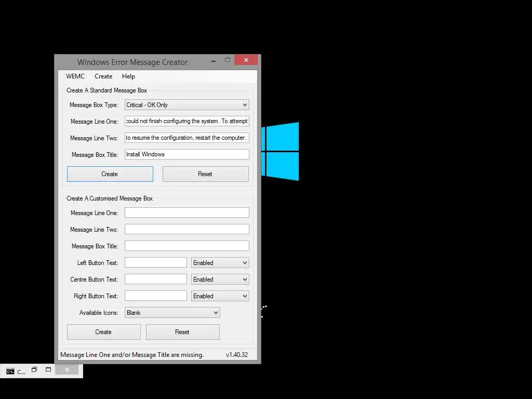Click the standard Message Line One field
532x399 pixels.
click(187, 121)
